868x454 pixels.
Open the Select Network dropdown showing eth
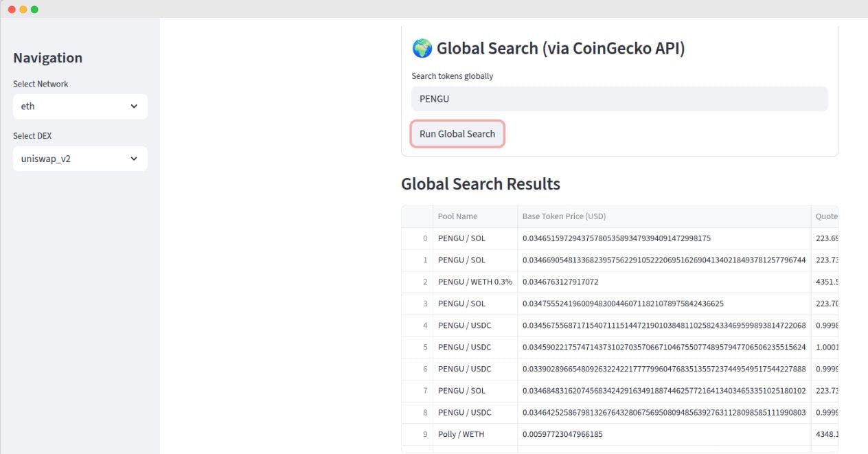(x=80, y=106)
